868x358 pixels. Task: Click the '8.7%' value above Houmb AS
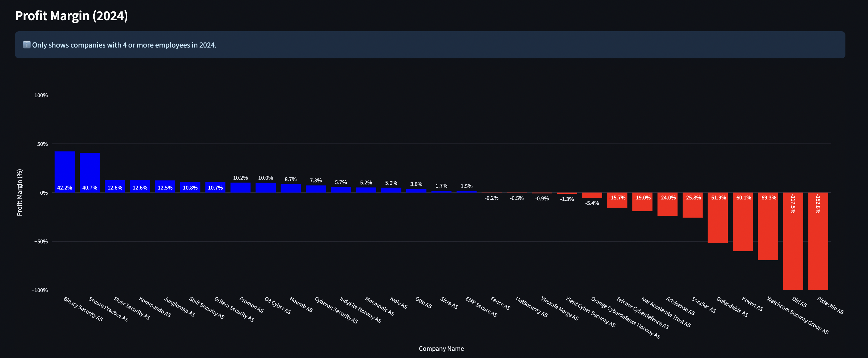tap(291, 179)
